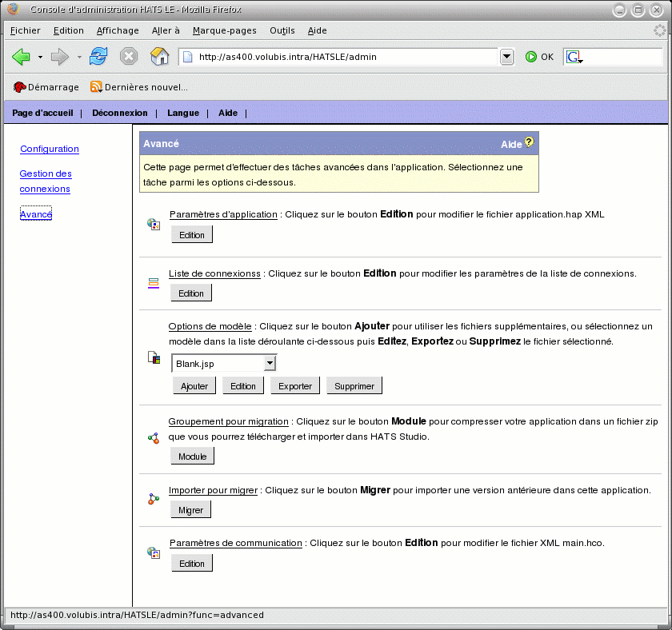672x630 pixels.
Task: Click Edition button under Paramètres d'application
Action: click(192, 235)
